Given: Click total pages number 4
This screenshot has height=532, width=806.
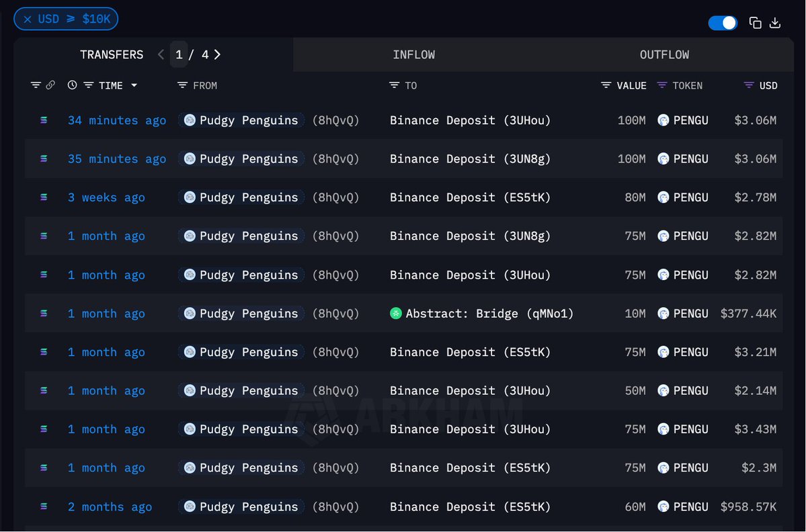Looking at the screenshot, I should (204, 54).
